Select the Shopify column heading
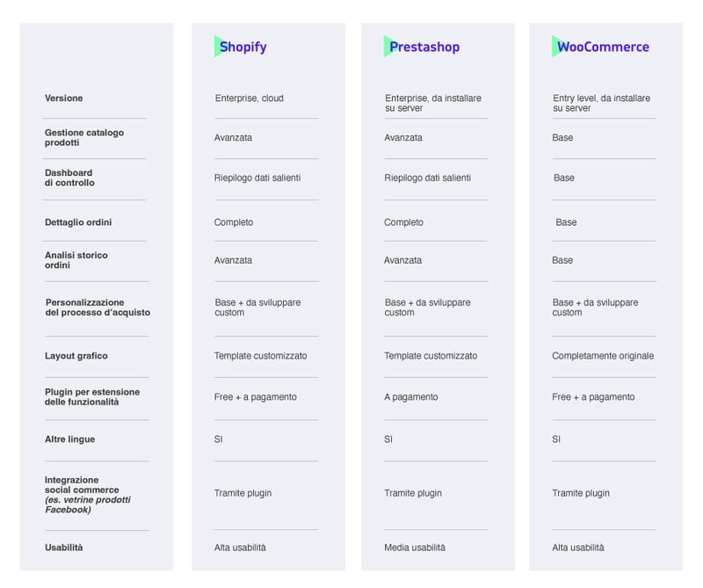Screen dimensions: 703x588 click(243, 47)
